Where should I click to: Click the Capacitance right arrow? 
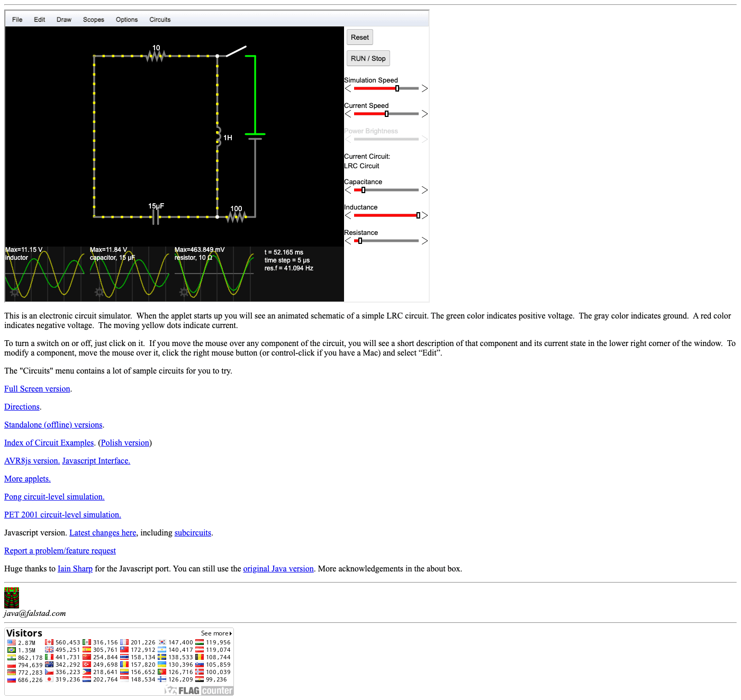tap(424, 190)
